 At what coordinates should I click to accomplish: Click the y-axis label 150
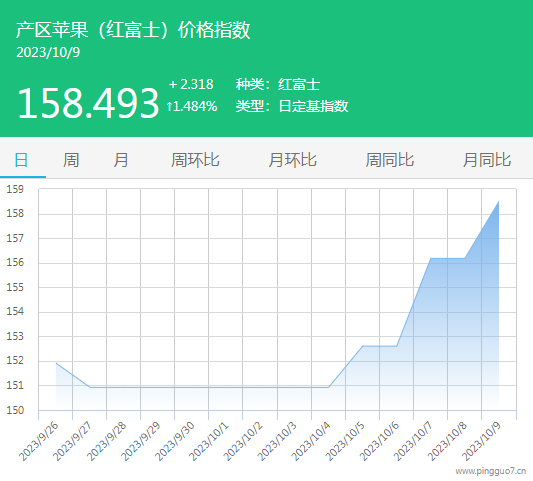(15, 410)
